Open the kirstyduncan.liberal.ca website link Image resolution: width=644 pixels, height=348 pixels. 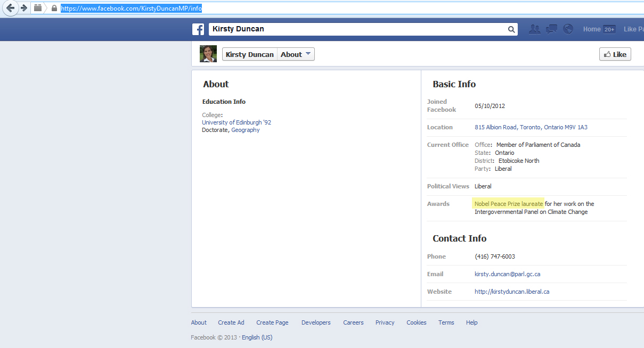tap(511, 292)
